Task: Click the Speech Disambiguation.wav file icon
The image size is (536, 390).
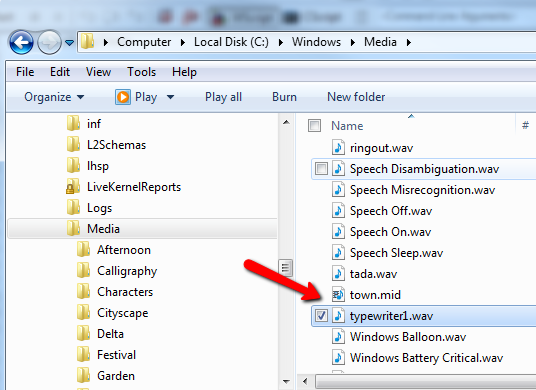Action: 338,169
